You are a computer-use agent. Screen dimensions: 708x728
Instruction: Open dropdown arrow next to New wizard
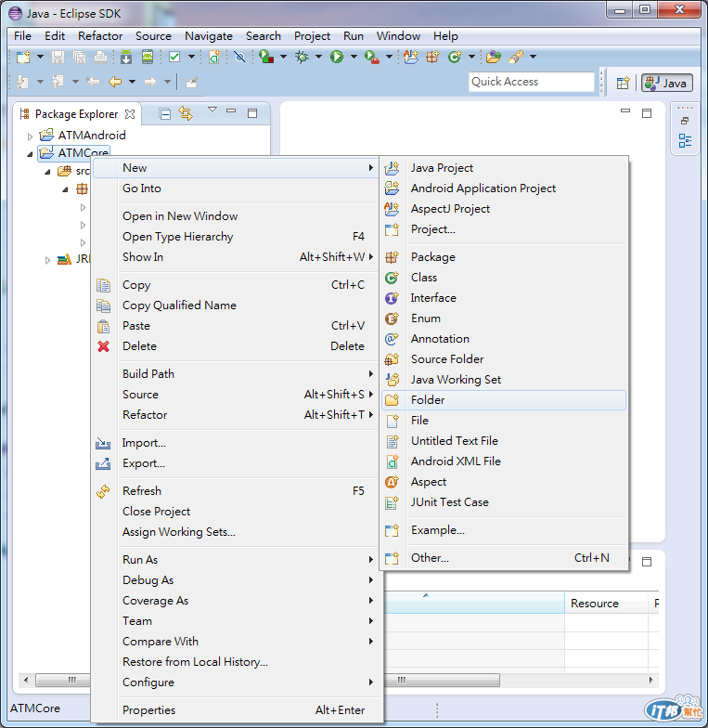(41, 57)
